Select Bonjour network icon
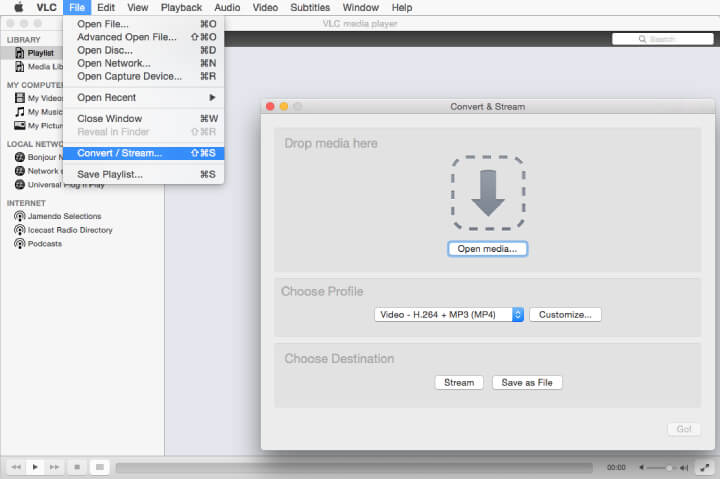The width and height of the screenshot is (720, 479). [20, 157]
